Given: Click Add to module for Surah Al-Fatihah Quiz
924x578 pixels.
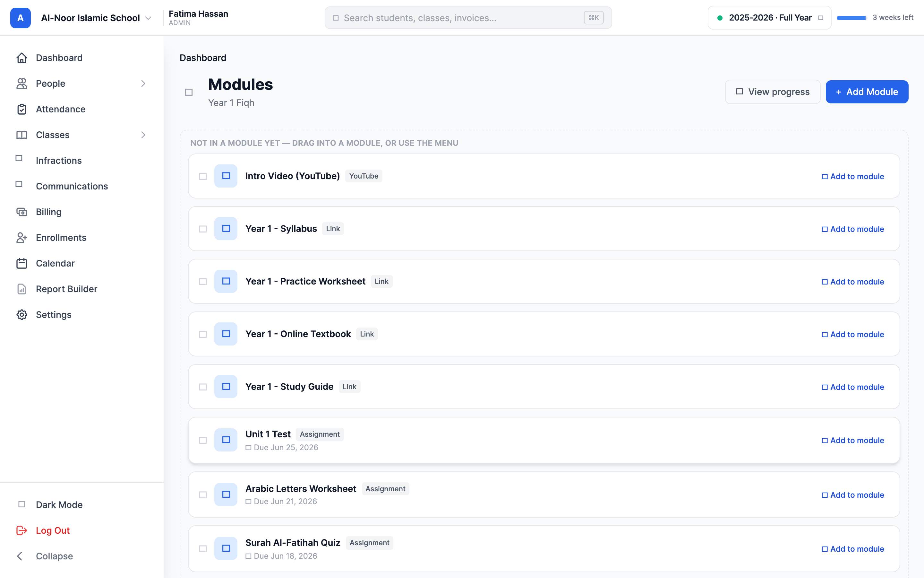Looking at the screenshot, I should [x=852, y=549].
